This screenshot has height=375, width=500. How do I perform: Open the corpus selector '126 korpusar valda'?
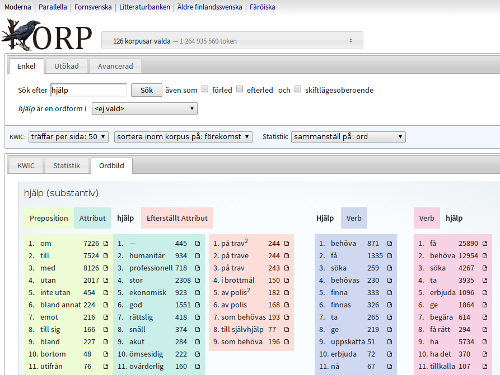click(x=232, y=41)
